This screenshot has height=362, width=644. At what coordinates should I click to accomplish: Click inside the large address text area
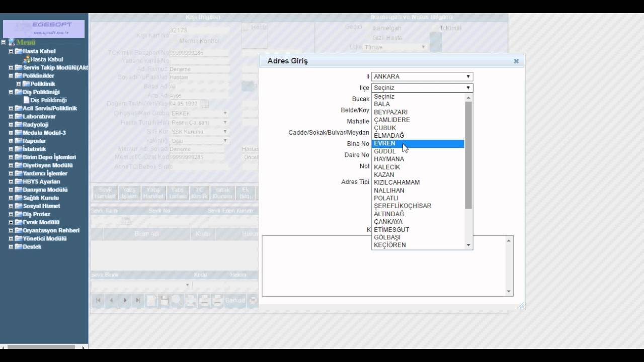(x=383, y=266)
